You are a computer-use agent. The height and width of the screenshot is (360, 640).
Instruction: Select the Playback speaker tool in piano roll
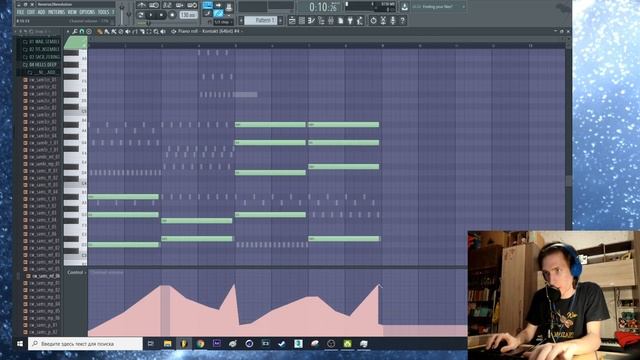pos(163,31)
